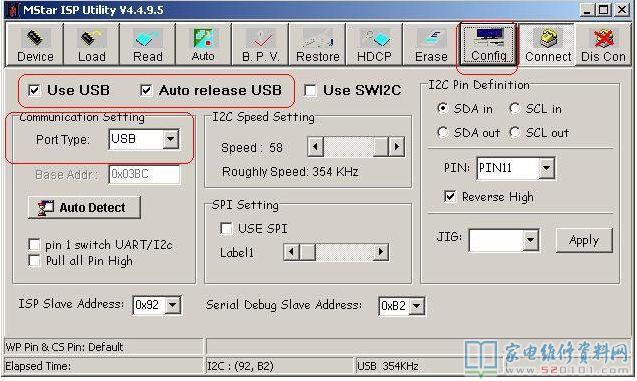
Task: Click Label1 SPI slider left arrow
Action: pos(291,252)
